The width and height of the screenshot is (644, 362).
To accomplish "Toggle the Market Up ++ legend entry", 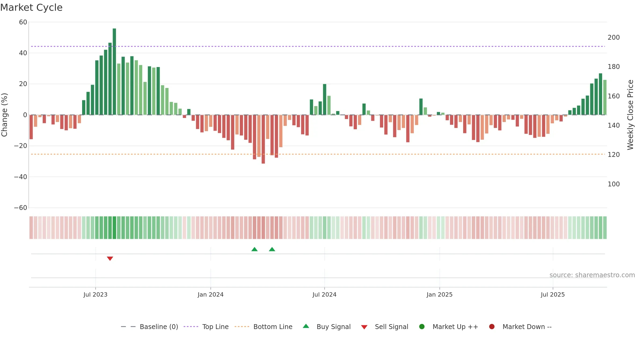I will tap(448, 327).
